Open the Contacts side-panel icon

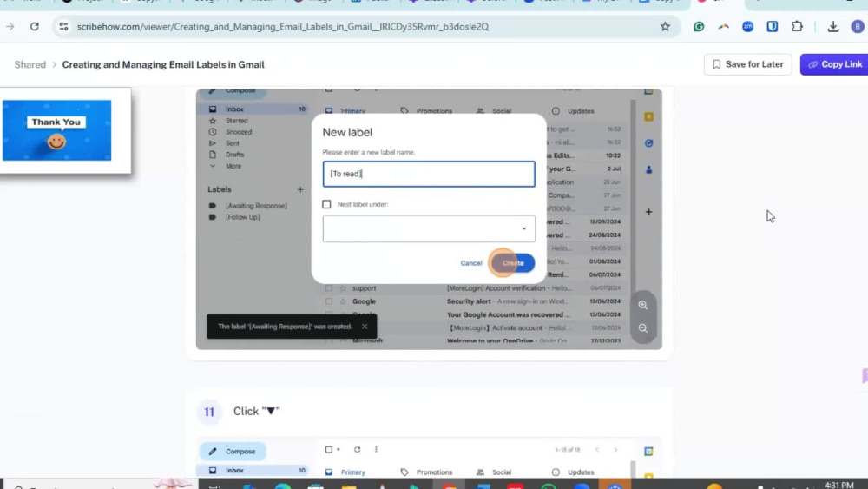point(648,169)
